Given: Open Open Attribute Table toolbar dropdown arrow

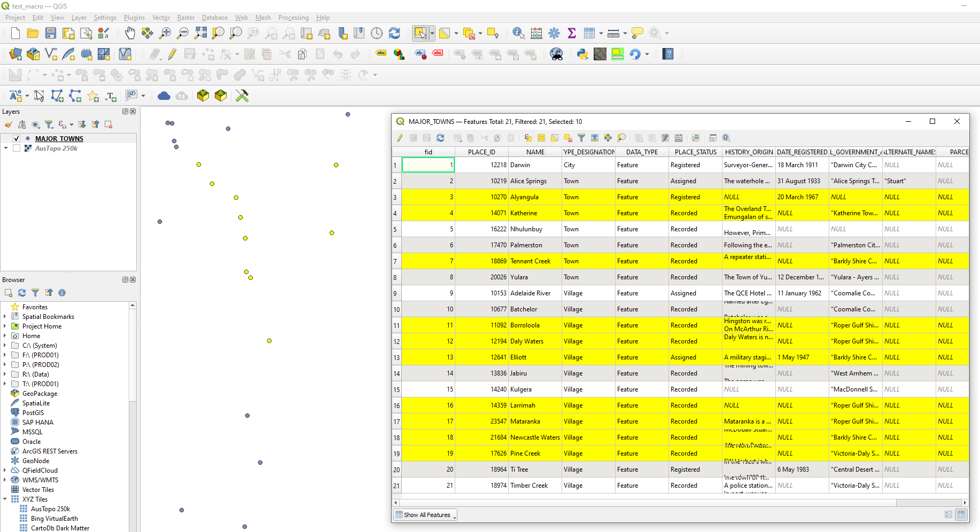Looking at the screenshot, I should [x=601, y=33].
